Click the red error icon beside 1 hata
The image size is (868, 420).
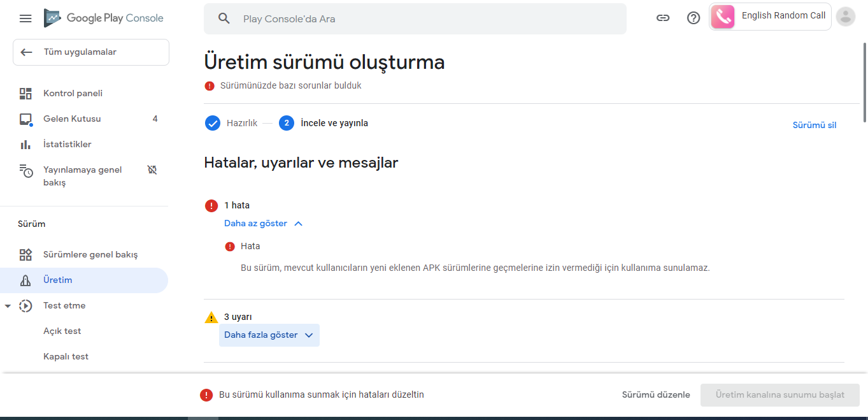click(x=211, y=205)
